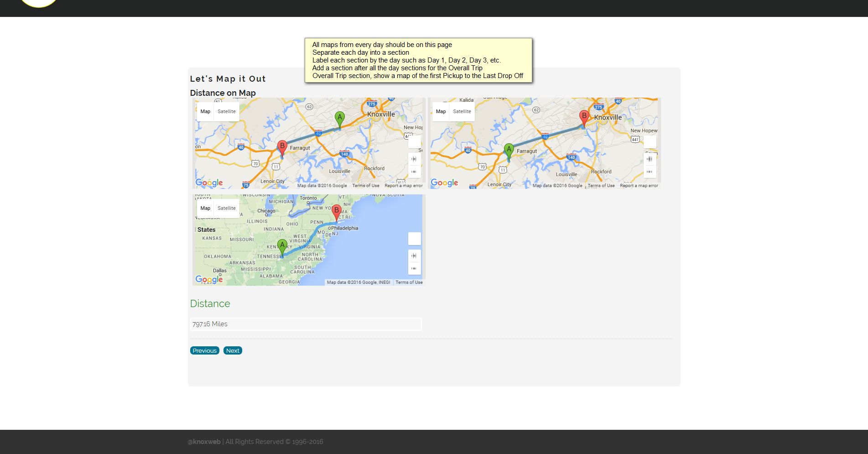Image resolution: width=868 pixels, height=454 pixels.
Task: Click the "Distance on Map" subheading
Action: [x=223, y=93]
